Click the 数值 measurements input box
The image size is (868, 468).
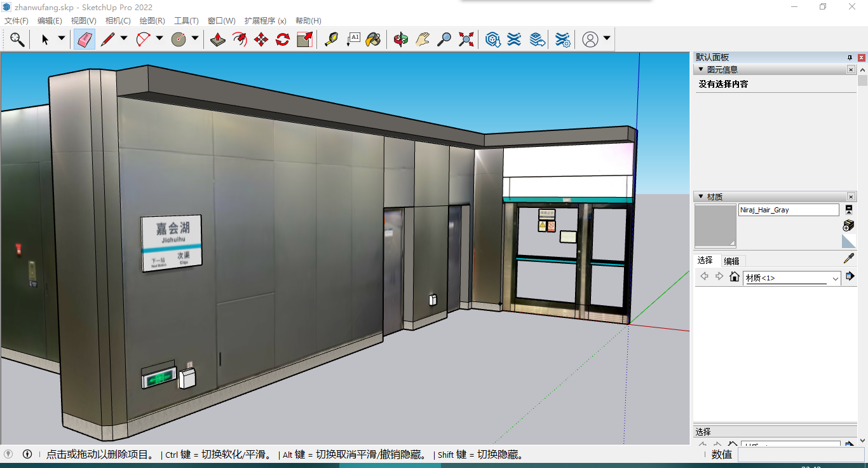point(801,455)
